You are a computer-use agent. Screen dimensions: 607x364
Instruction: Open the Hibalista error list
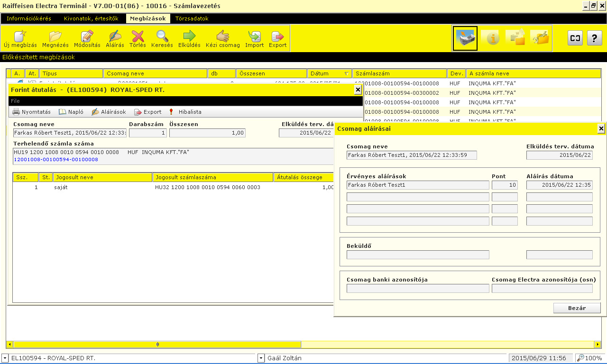185,112
